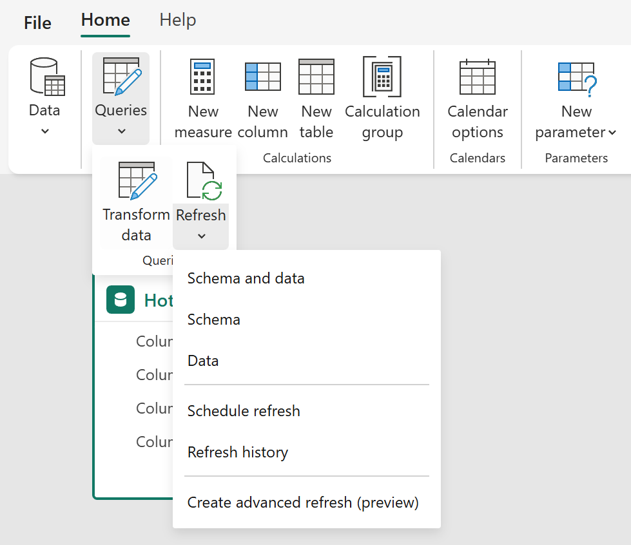Click the Transform data label
Image resolution: width=631 pixels, height=545 pixels.
pos(136,225)
